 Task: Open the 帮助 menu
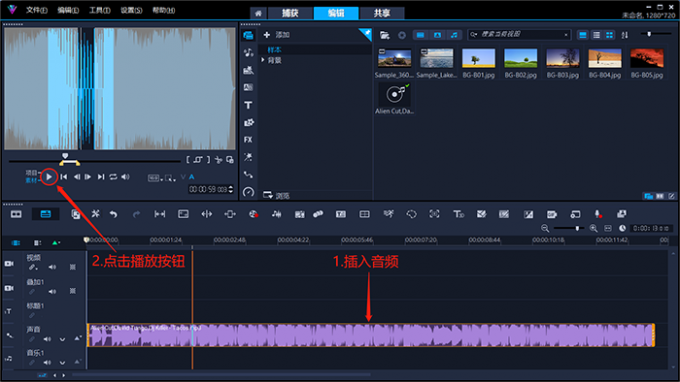click(163, 10)
